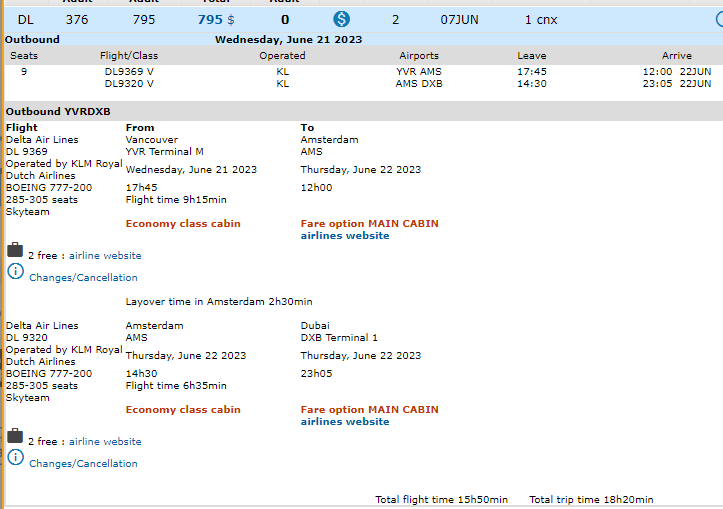Click the suitcase icon for the Amsterdam–Dubai flight
The image size is (723, 509).
(15, 436)
